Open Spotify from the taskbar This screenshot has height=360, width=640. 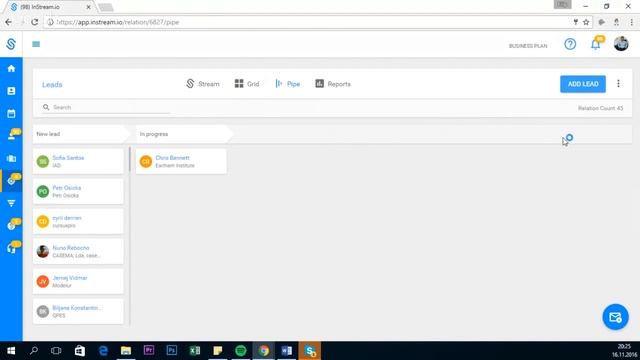click(x=241, y=351)
